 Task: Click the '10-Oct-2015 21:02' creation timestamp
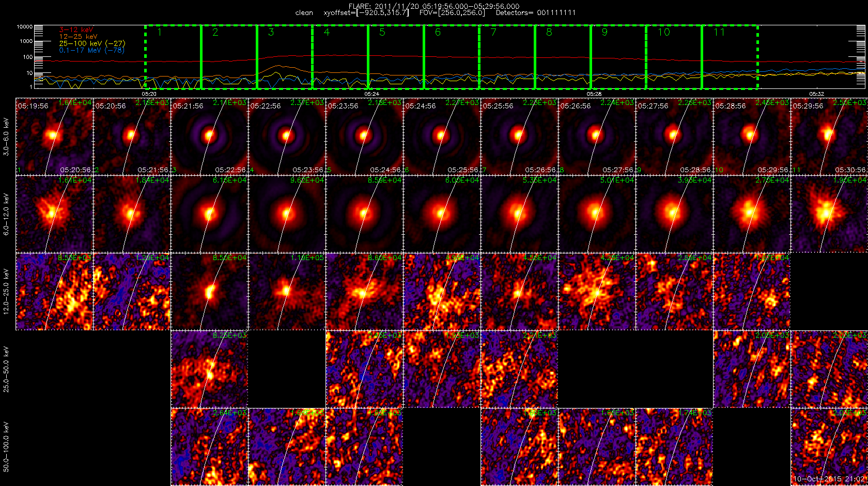click(x=830, y=479)
